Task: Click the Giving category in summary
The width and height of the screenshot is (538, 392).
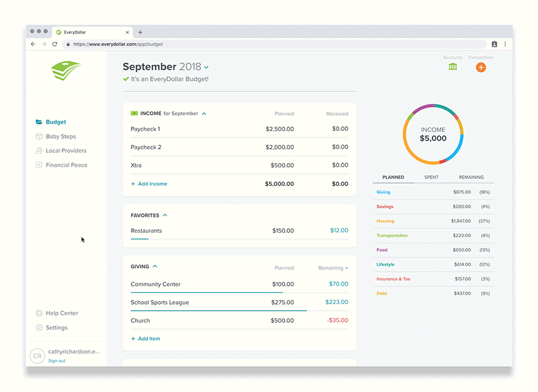Action: (383, 192)
